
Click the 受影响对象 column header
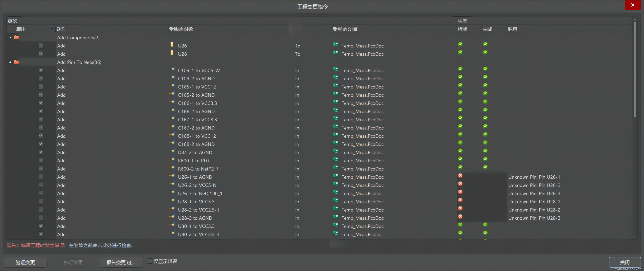[181, 29]
